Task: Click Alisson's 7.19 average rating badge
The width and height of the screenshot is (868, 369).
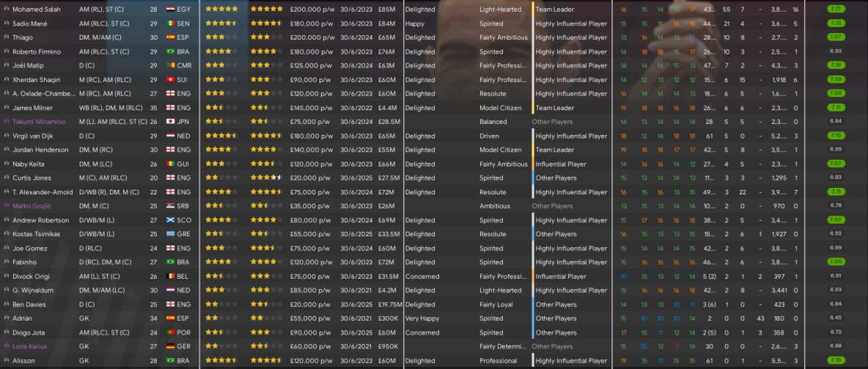Action: point(836,361)
